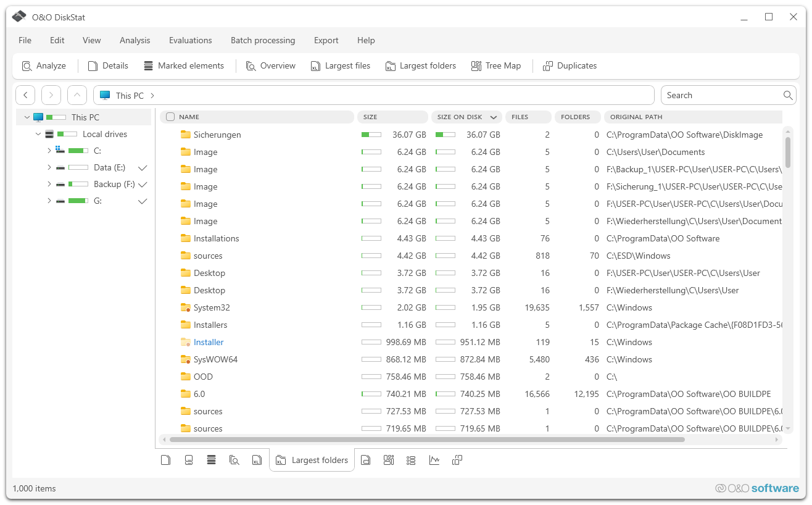Click the overview magnifier bottom tab icon
812x505 pixels.
coord(234,460)
